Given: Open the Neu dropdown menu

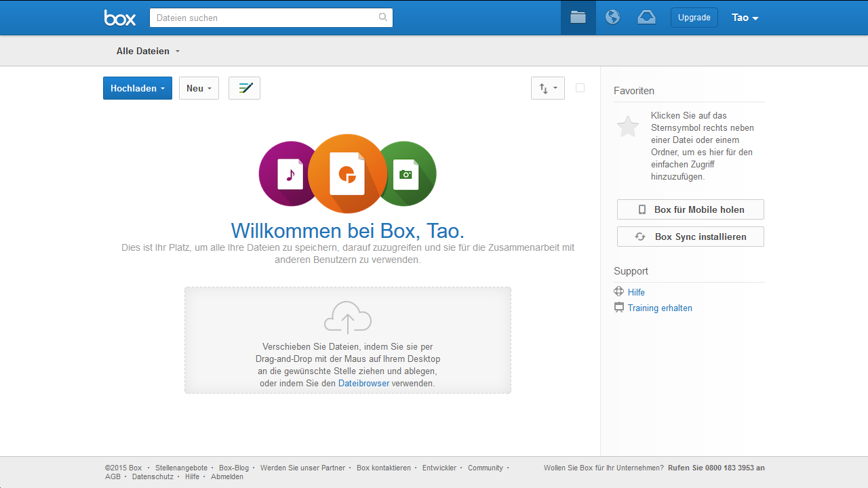Looking at the screenshot, I should [199, 88].
